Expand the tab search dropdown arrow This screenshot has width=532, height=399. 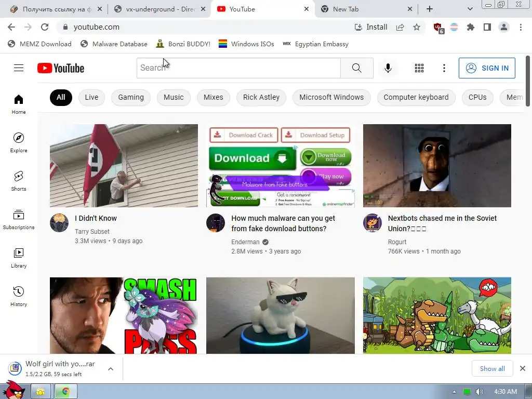pos(470,9)
